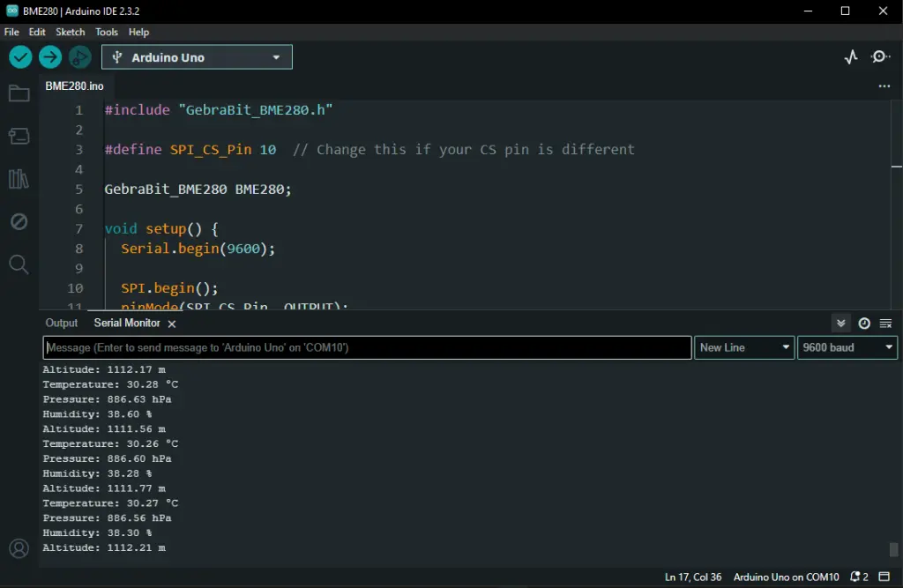The height and width of the screenshot is (588, 903).
Task: Click the Pressure: 886.56 hPa output line
Action: [x=107, y=517]
